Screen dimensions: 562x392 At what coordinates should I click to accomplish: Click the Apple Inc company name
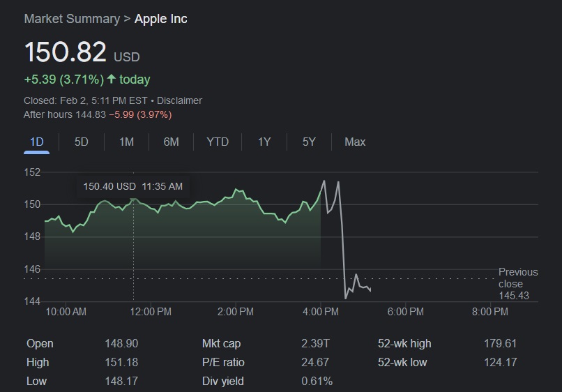click(160, 19)
